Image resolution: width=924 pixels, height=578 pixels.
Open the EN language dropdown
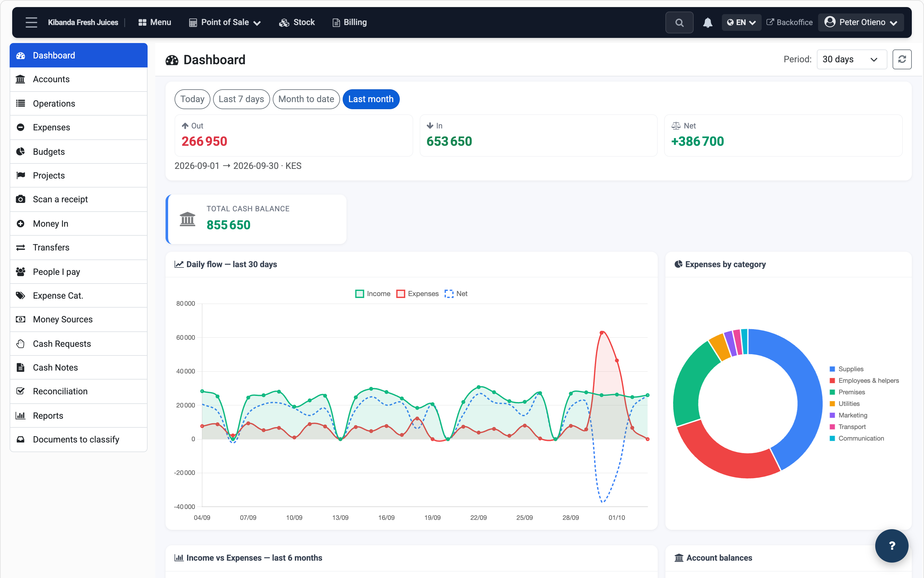point(741,22)
